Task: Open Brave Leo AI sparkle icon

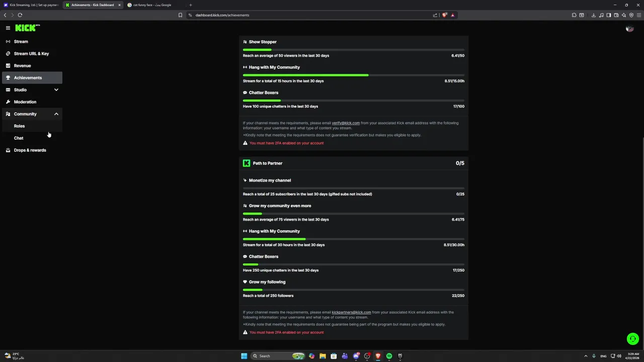Action: pos(624,15)
